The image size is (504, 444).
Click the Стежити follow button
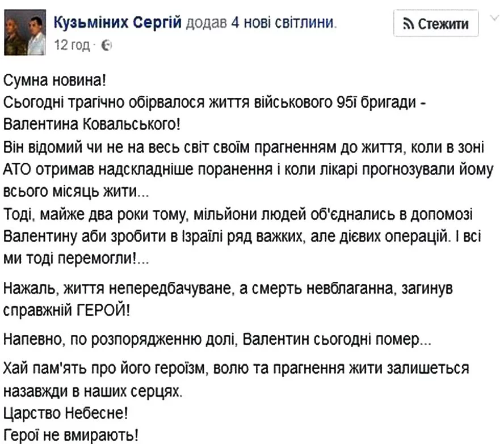[436, 23]
